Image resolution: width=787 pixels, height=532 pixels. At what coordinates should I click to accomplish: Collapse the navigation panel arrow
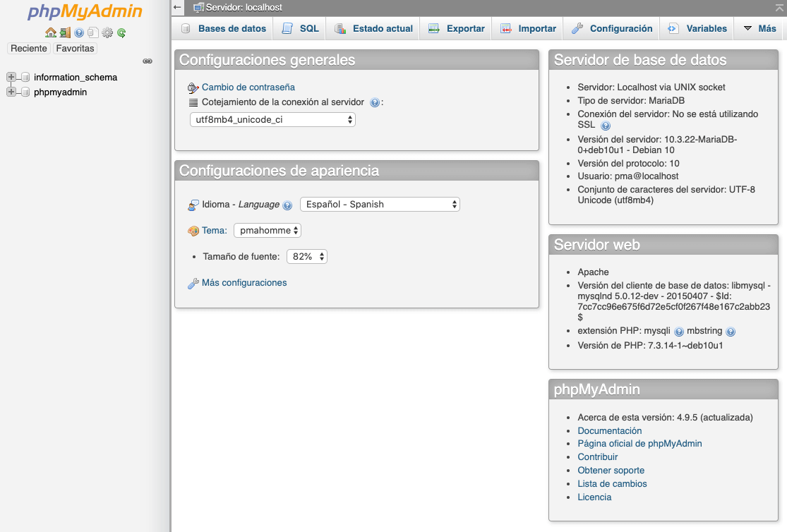click(176, 6)
